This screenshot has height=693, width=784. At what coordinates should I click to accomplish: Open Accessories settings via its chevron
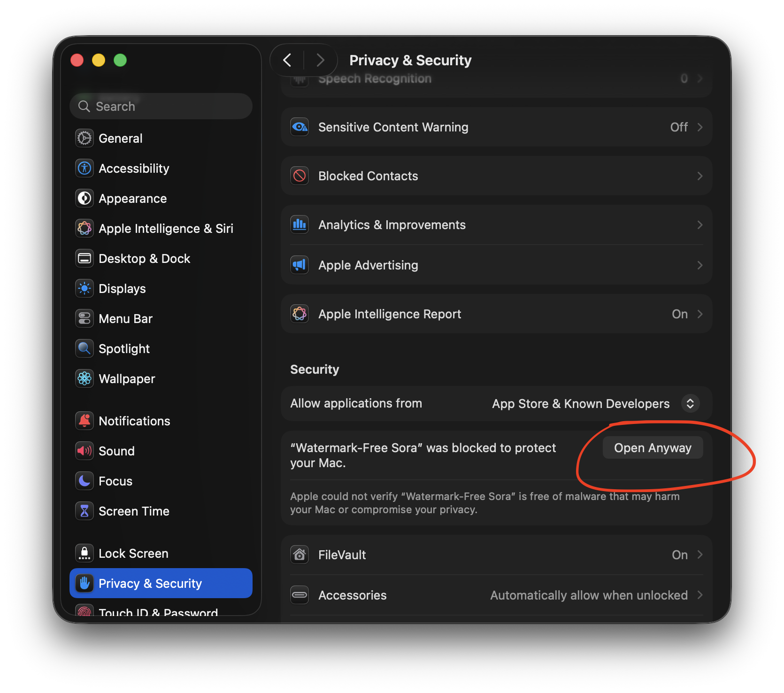coord(699,595)
